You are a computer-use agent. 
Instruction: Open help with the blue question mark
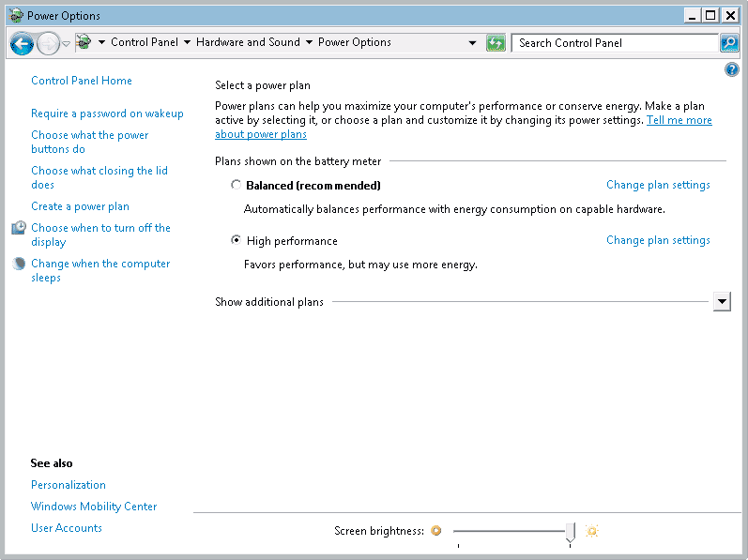(x=731, y=69)
